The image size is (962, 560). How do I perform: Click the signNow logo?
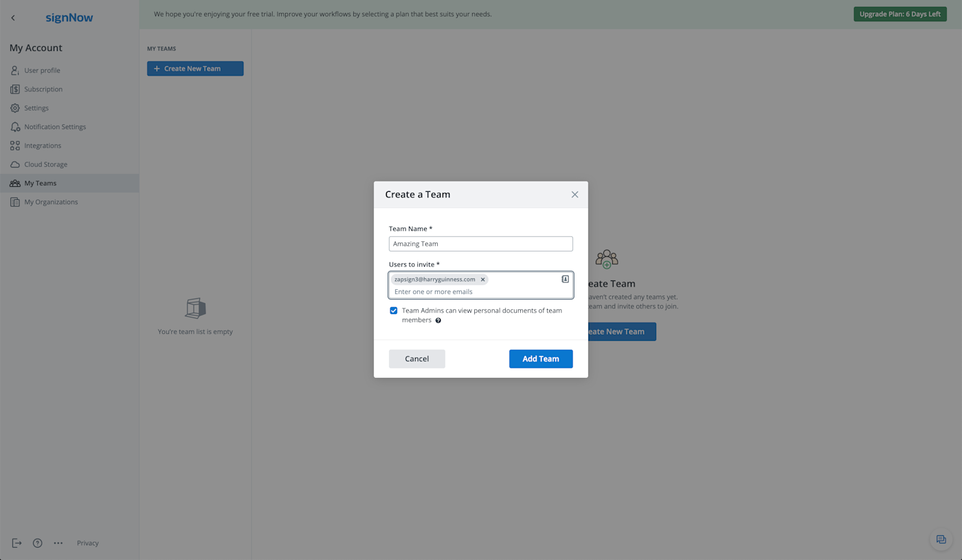(x=69, y=18)
